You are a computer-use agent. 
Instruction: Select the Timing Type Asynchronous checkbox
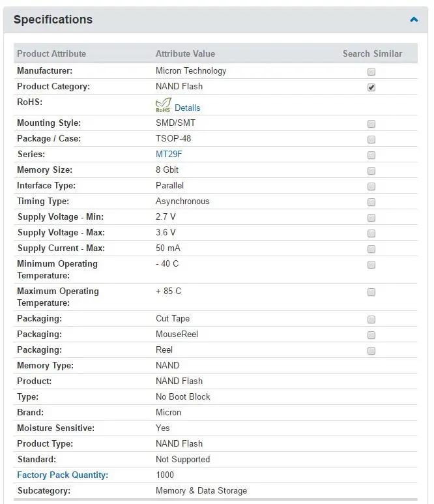pyautogui.click(x=371, y=202)
